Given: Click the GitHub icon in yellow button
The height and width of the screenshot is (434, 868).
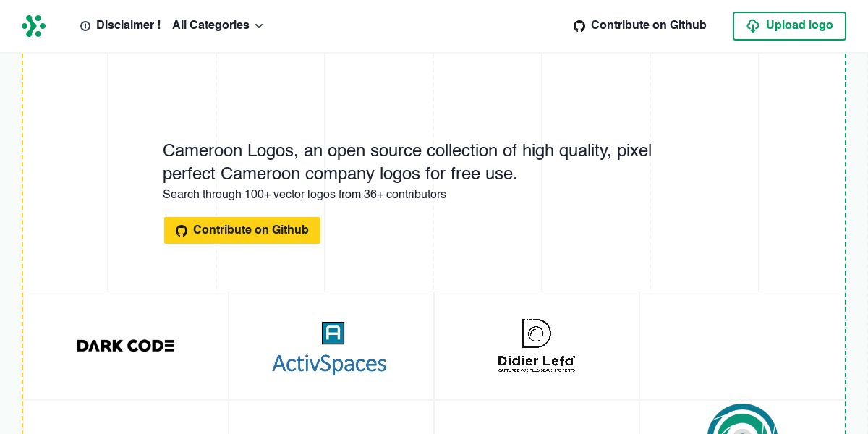Looking at the screenshot, I should tap(182, 231).
